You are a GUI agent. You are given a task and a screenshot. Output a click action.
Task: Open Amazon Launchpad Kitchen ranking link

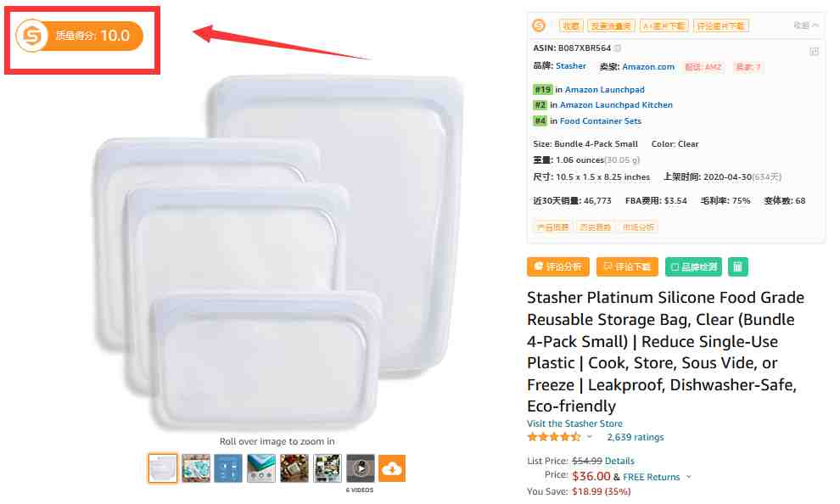[616, 105]
